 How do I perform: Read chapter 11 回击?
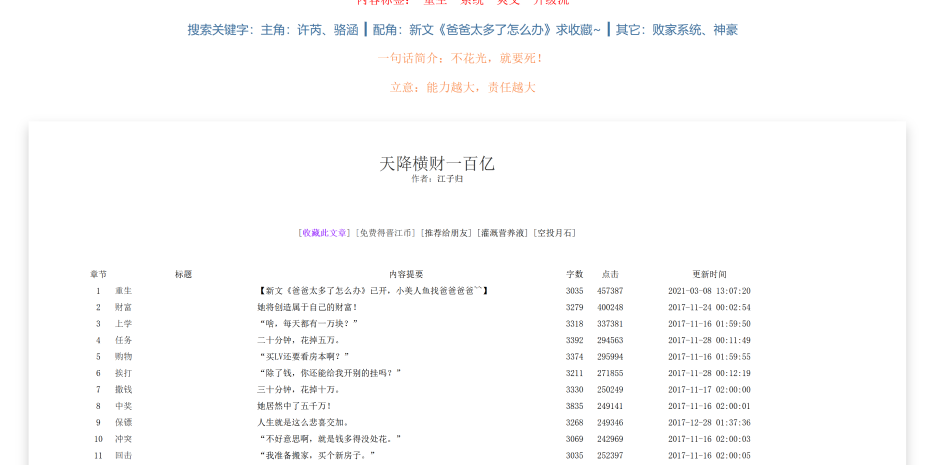[x=123, y=456]
